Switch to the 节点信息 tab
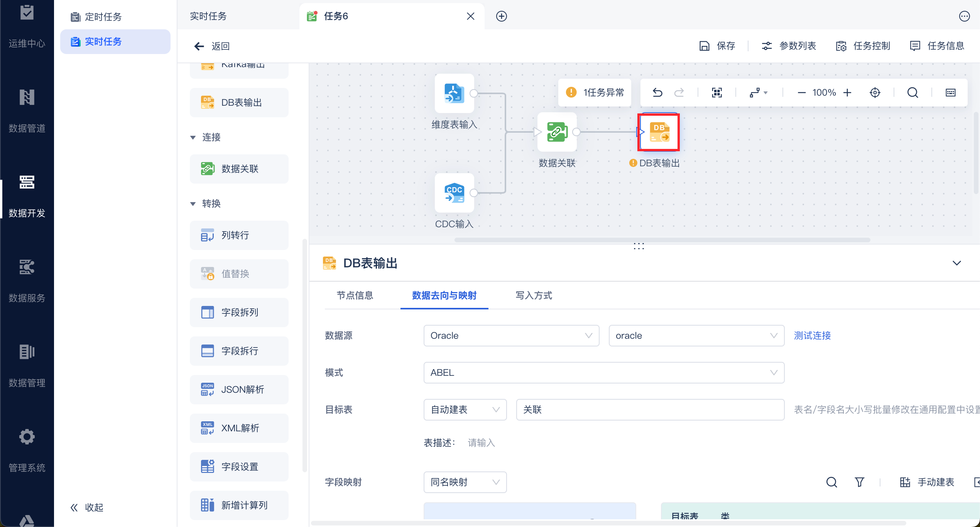The width and height of the screenshot is (980, 527). [355, 296]
